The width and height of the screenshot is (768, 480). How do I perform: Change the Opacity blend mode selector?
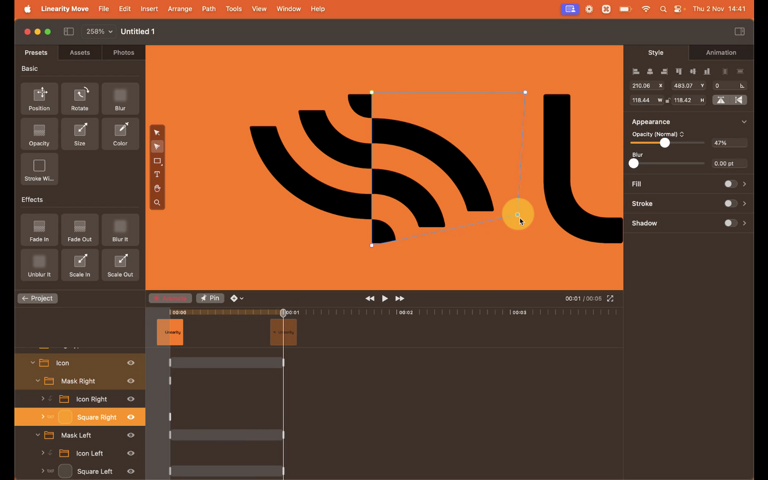pyautogui.click(x=657, y=134)
